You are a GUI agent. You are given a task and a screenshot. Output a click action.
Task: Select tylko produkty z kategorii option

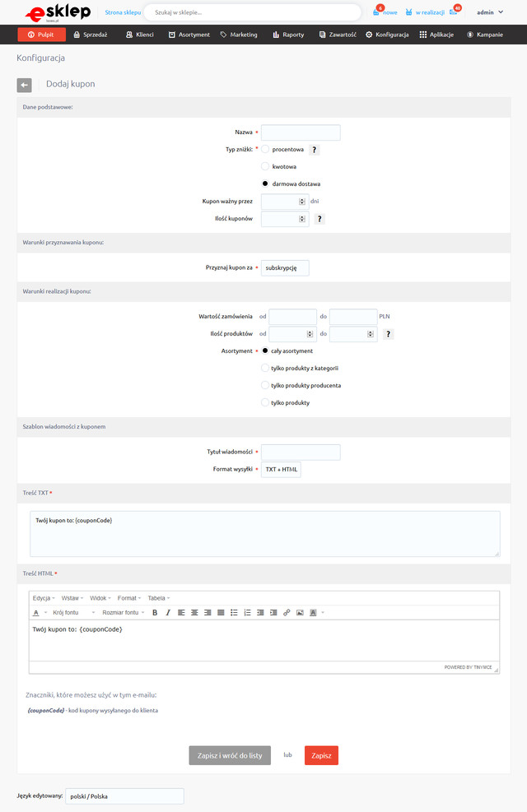265,368
